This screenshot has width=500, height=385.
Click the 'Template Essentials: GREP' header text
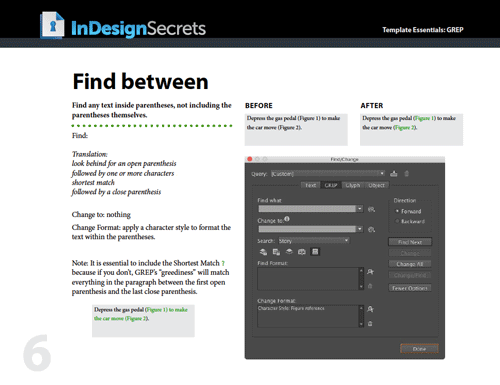[423, 30]
